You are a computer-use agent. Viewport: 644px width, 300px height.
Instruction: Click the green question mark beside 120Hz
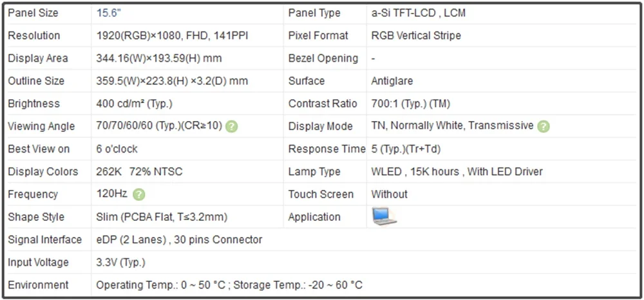(139, 194)
